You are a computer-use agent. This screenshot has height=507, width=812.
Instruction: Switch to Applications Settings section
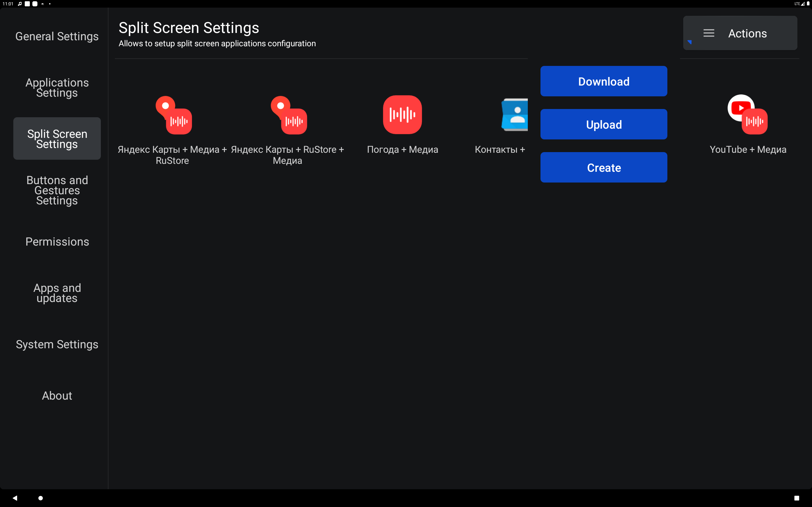57,87
